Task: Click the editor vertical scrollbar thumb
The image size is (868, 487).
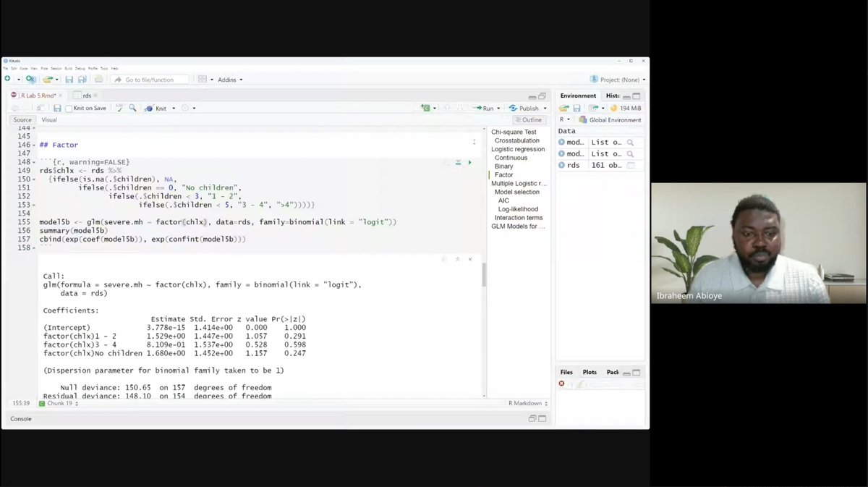Action: (x=483, y=274)
